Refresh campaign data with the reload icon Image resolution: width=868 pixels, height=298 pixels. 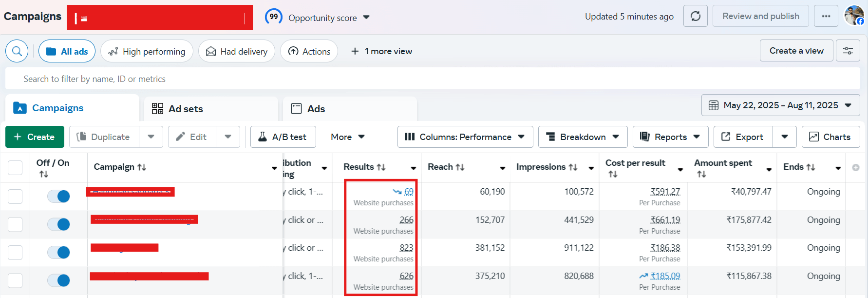click(x=696, y=16)
